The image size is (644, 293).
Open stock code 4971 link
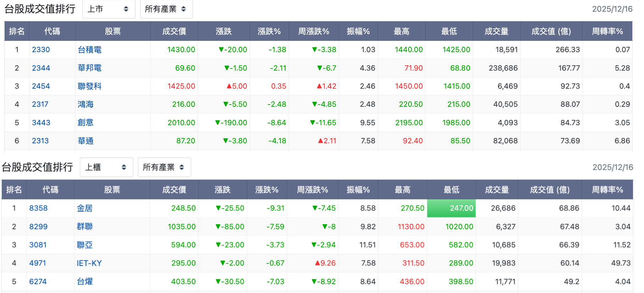click(38, 263)
